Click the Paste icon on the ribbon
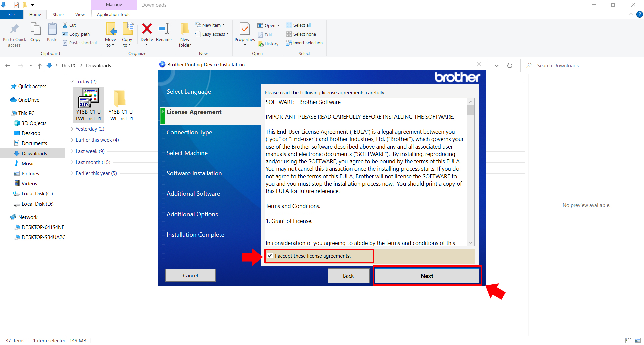 [52, 33]
